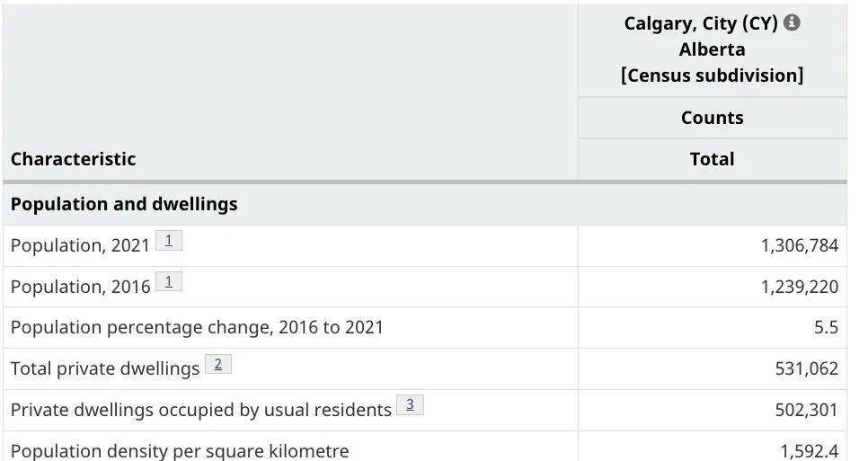Screen dimensions: 868x461
Task: Select the Total private dwellings row label
Action: pos(105,368)
